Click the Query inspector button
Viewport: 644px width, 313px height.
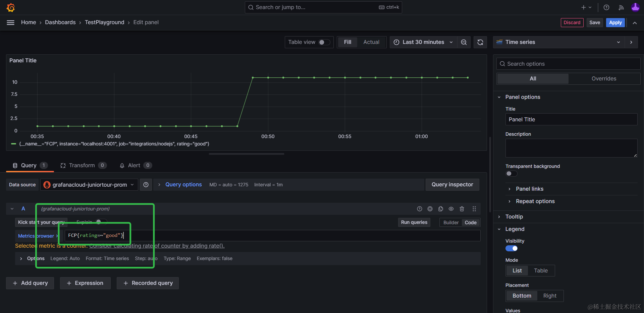pos(452,185)
